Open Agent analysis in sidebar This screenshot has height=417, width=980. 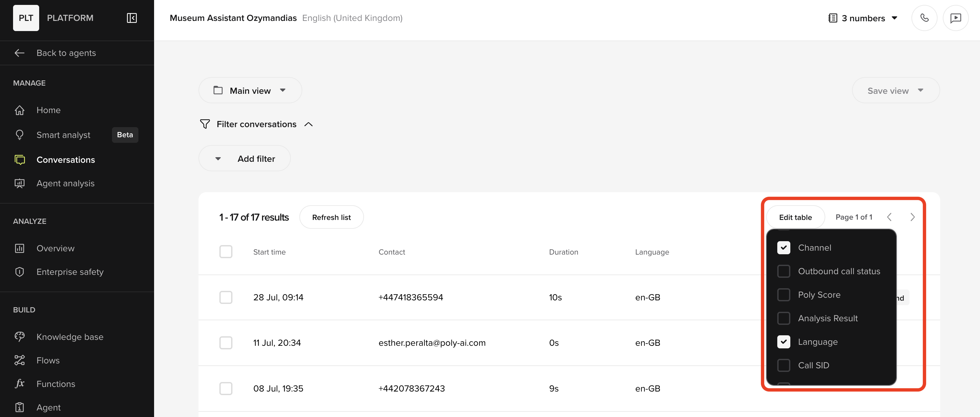pyautogui.click(x=65, y=184)
